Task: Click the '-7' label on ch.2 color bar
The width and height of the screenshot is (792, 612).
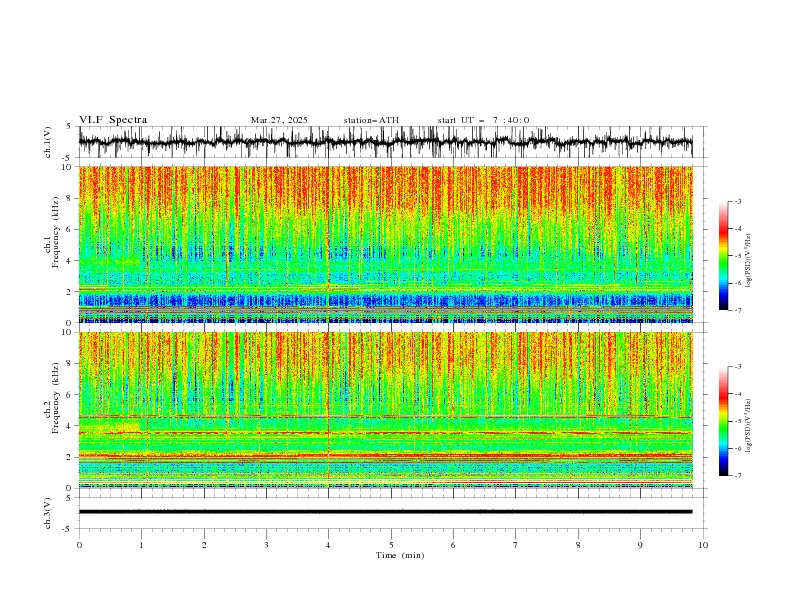Action: [737, 476]
